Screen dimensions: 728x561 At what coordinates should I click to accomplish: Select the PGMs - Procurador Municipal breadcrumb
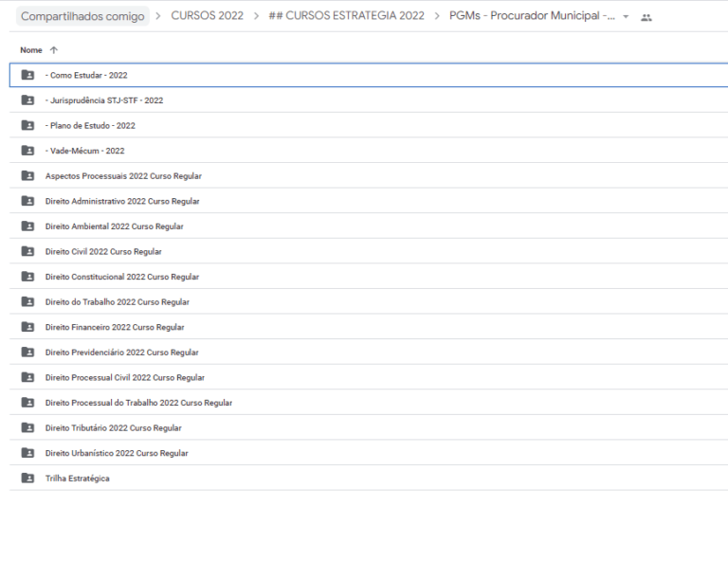tap(532, 16)
